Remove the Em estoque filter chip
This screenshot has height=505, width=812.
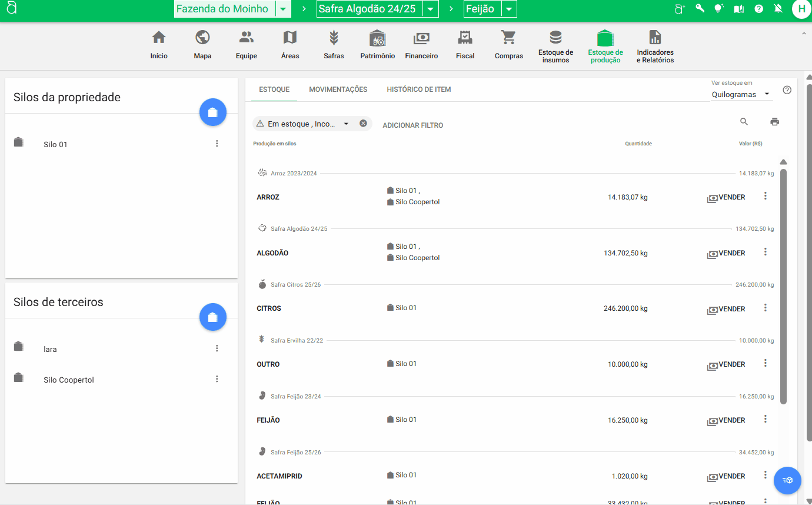click(x=363, y=124)
